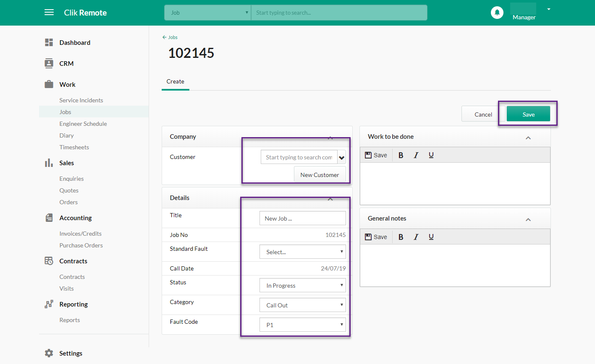Screen dimensions: 595x364
Task: Open the hamburger navigation menu
Action: [49, 12]
